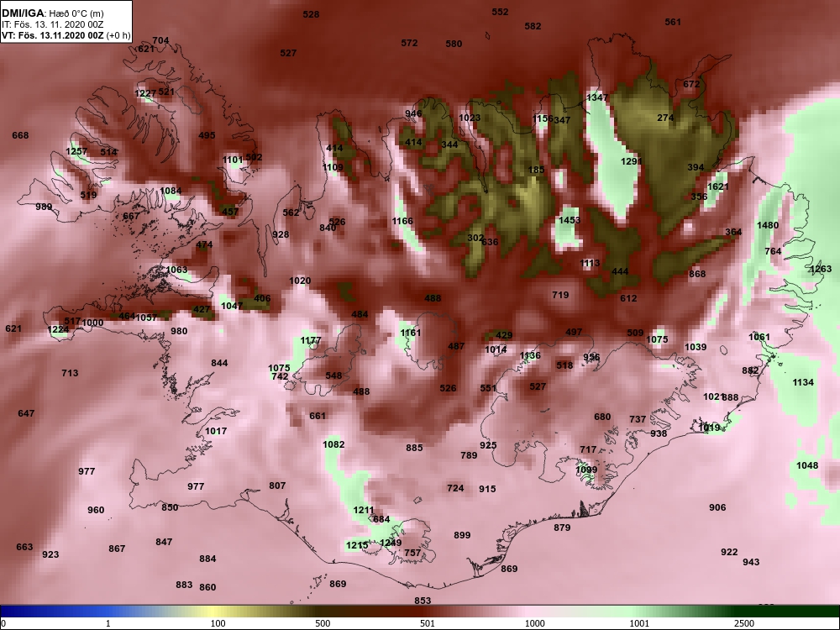Select the map value 1263
The height and width of the screenshot is (630, 840).
tap(821, 269)
